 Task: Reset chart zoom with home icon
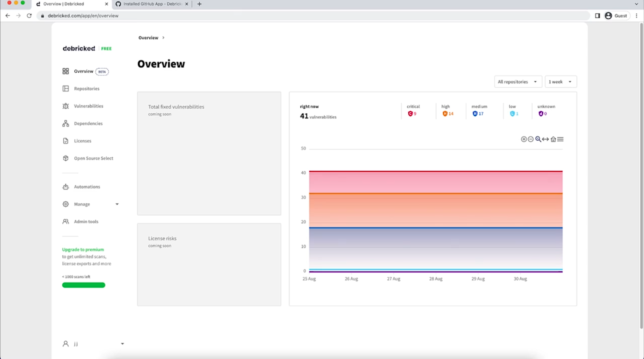coord(553,139)
